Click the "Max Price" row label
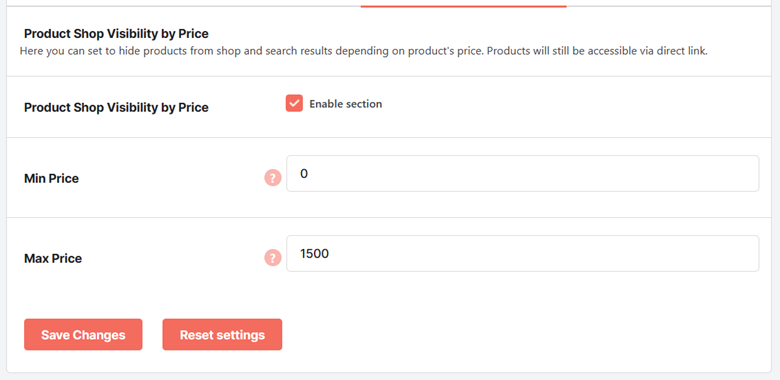Viewport: 780px width, 380px height. coord(53,258)
